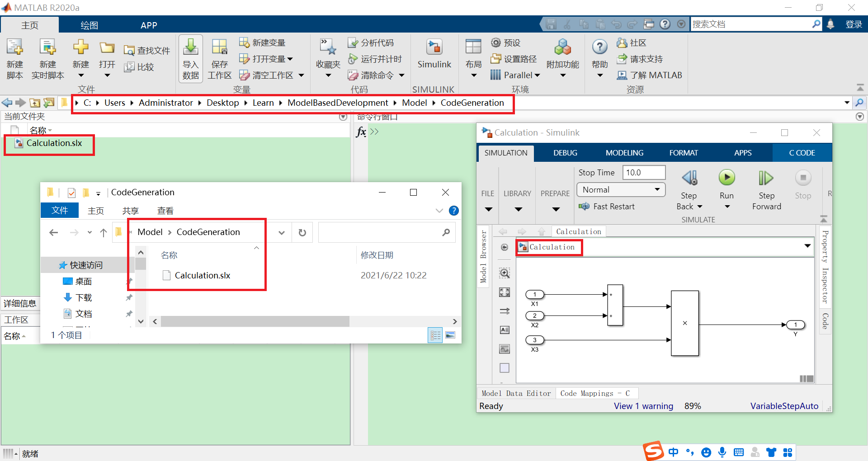Click the 搜索文档 search documentation field
The image size is (868, 461).
(751, 24)
